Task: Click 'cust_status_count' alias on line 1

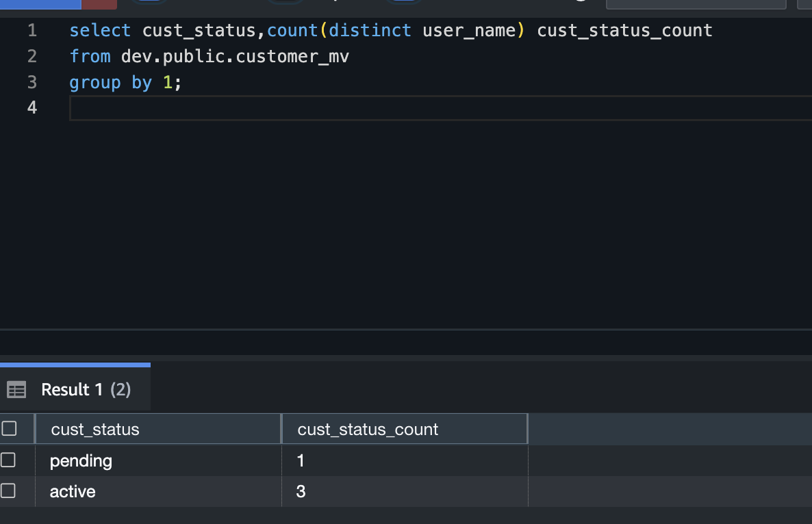Action: tap(624, 31)
